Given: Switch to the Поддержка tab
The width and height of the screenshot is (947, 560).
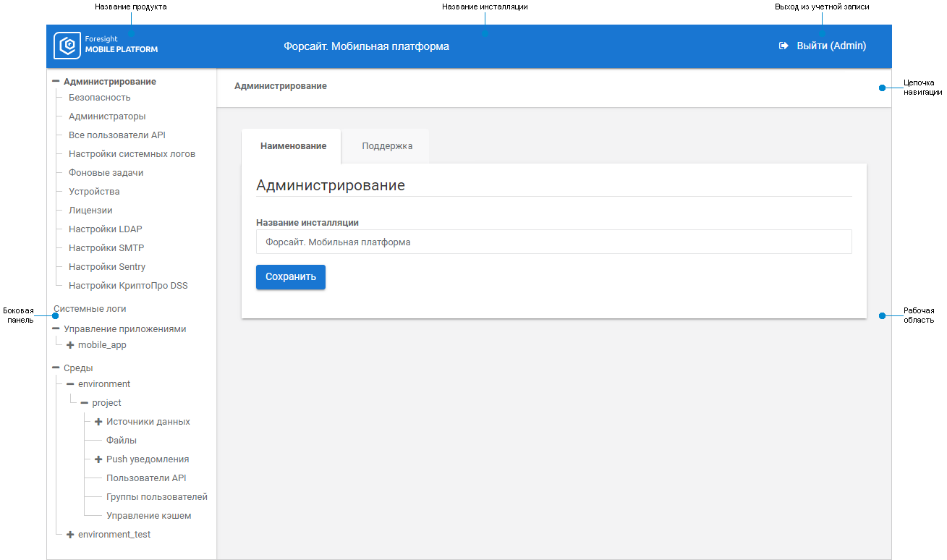Looking at the screenshot, I should (x=387, y=146).
